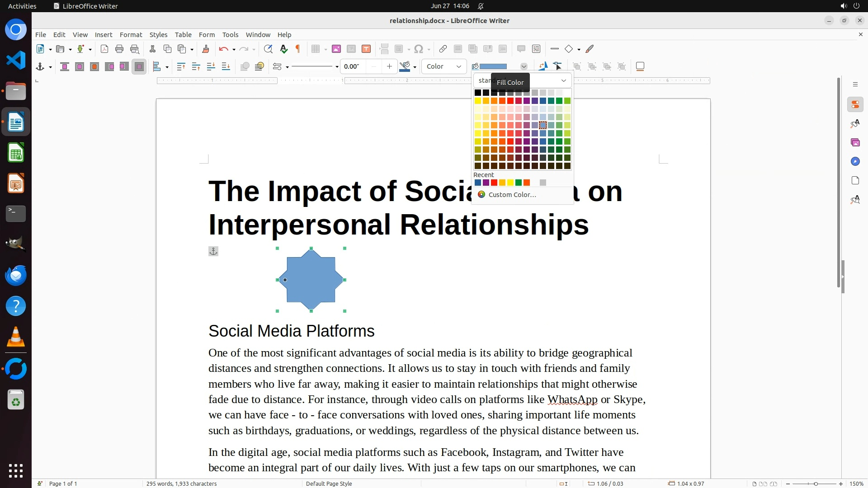The image size is (868, 488).
Task: Open the Gallery panel in sidebar
Action: point(855,142)
